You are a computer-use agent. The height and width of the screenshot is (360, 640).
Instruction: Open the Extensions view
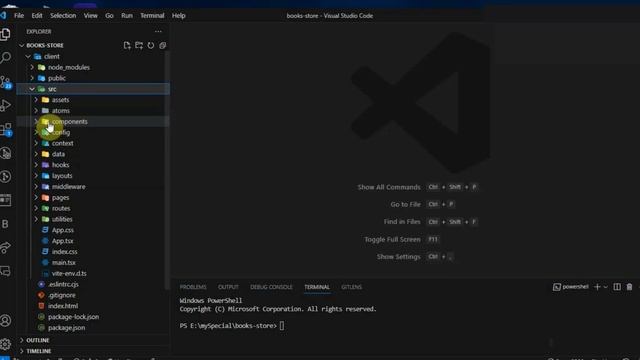point(5,129)
